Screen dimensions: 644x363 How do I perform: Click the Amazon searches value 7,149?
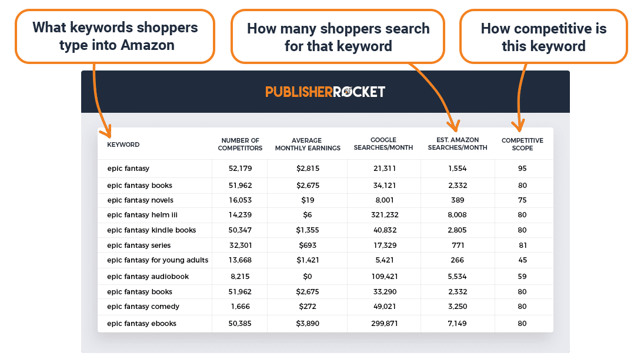[x=458, y=323]
